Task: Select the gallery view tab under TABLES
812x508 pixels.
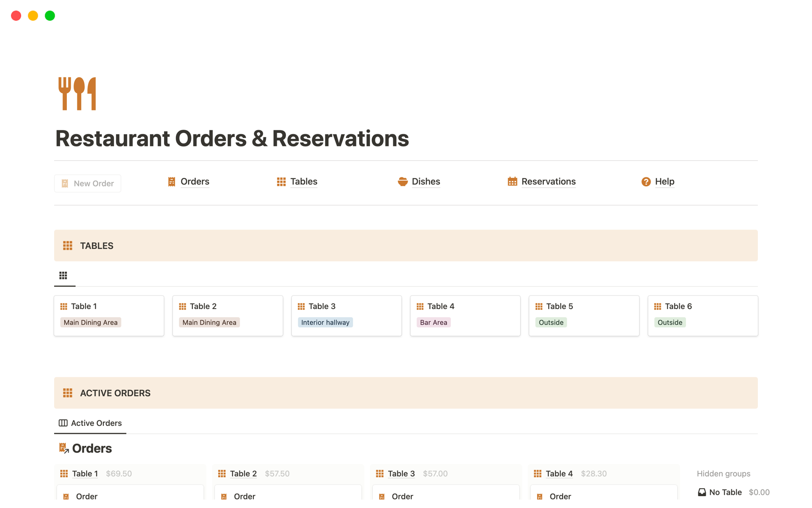Action: pyautogui.click(x=64, y=275)
